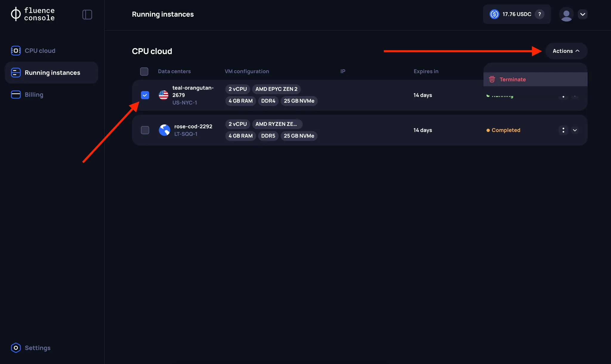Expand details for the rose-cod-2292 row

[575, 130]
